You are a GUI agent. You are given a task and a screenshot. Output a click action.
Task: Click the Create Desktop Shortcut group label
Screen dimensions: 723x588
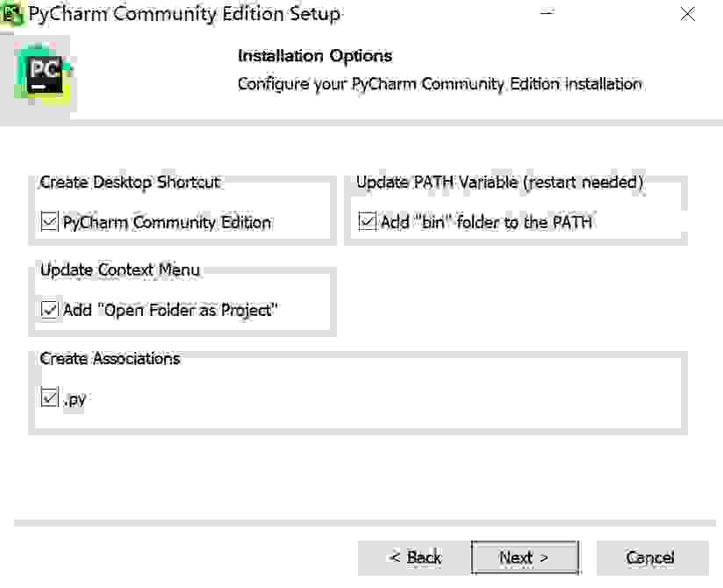point(130,183)
